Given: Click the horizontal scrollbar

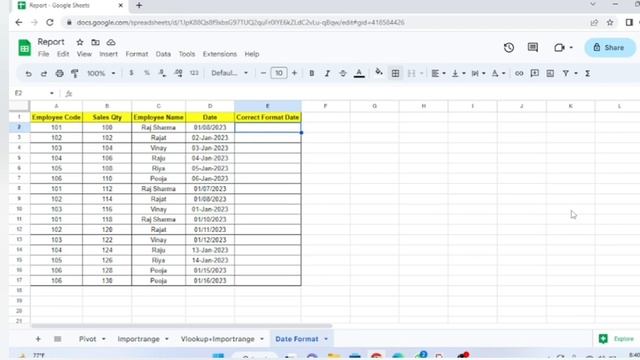Looking at the screenshot, I should click(182, 326).
